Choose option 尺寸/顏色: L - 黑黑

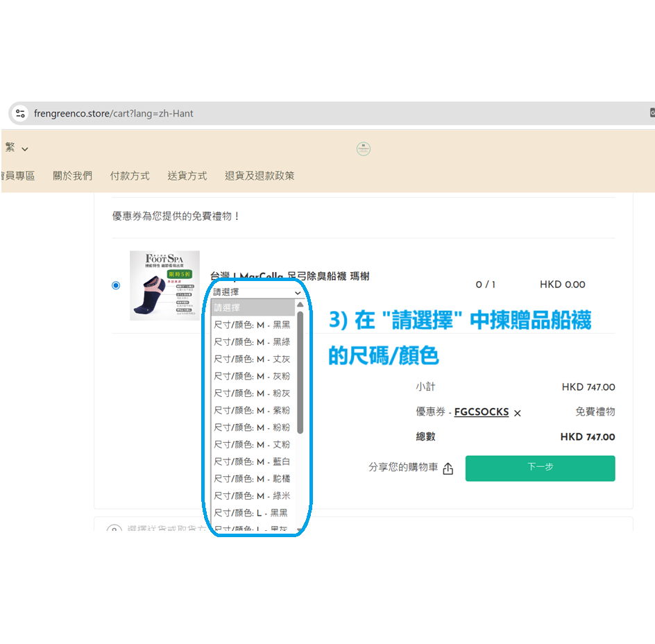click(x=250, y=513)
